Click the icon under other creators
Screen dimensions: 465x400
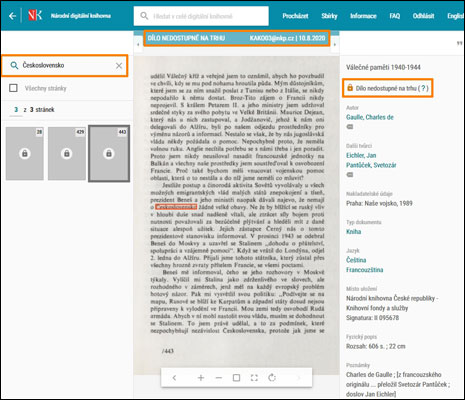coord(350,175)
